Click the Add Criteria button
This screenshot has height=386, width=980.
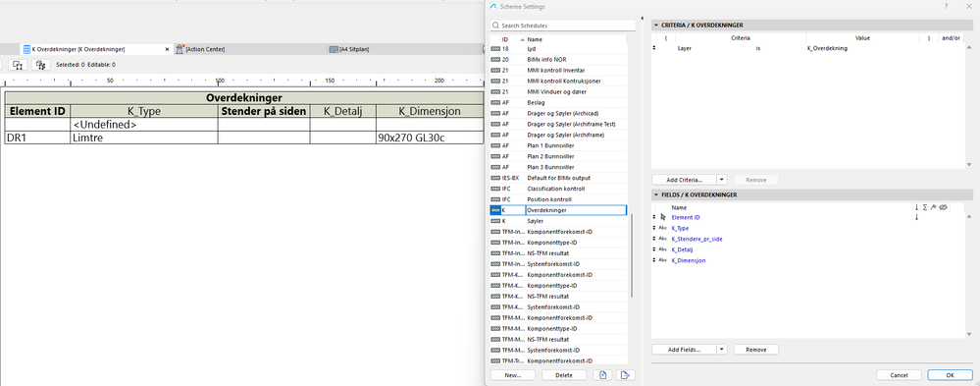click(x=685, y=180)
